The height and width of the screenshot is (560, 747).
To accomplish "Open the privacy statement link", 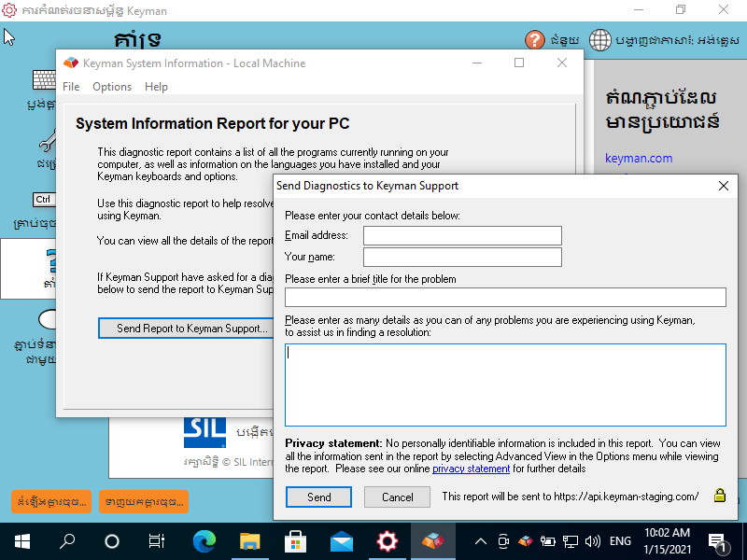I will pos(471,469).
